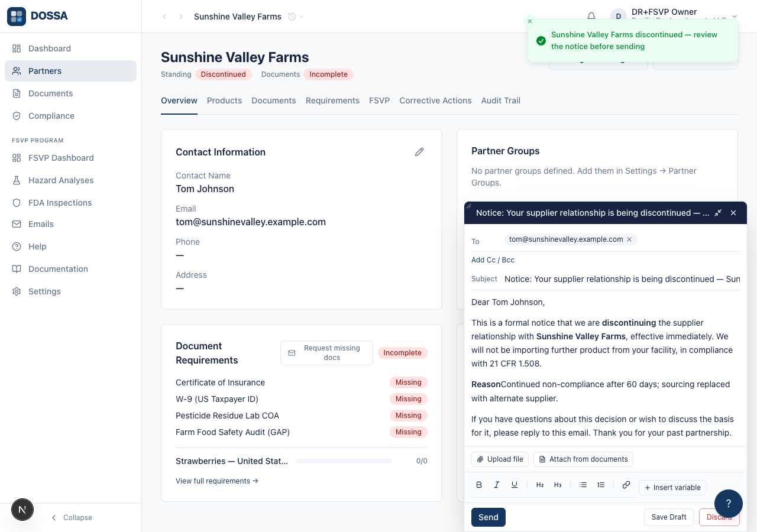Click the Incomplete documents badge in header
This screenshot has height=532, width=757.
click(x=329, y=74)
